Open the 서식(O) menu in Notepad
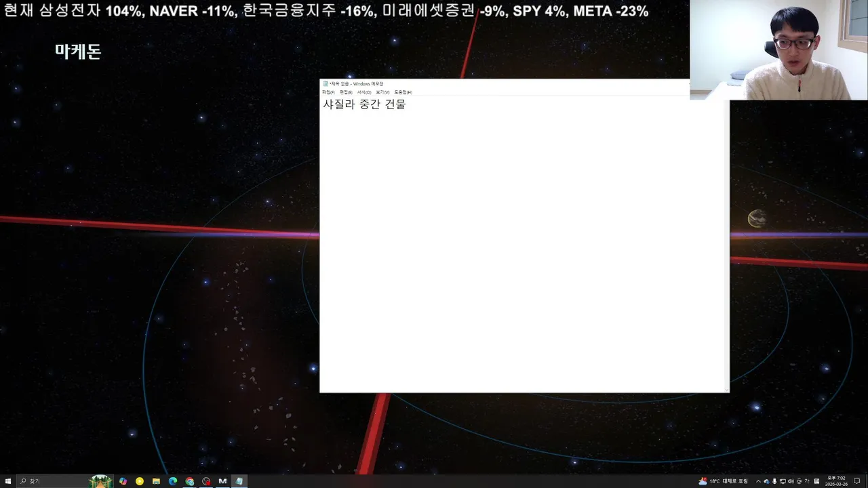 pos(364,92)
